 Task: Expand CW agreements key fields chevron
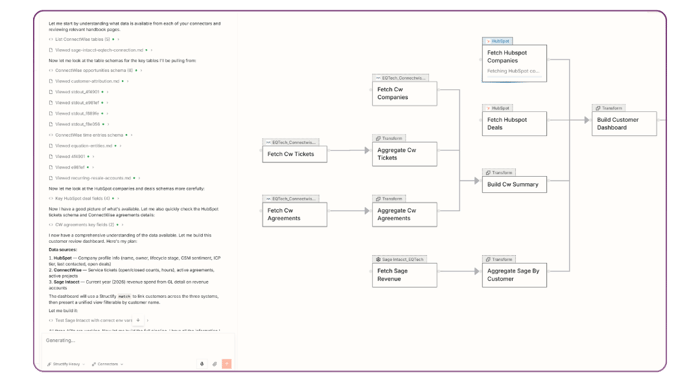point(123,225)
